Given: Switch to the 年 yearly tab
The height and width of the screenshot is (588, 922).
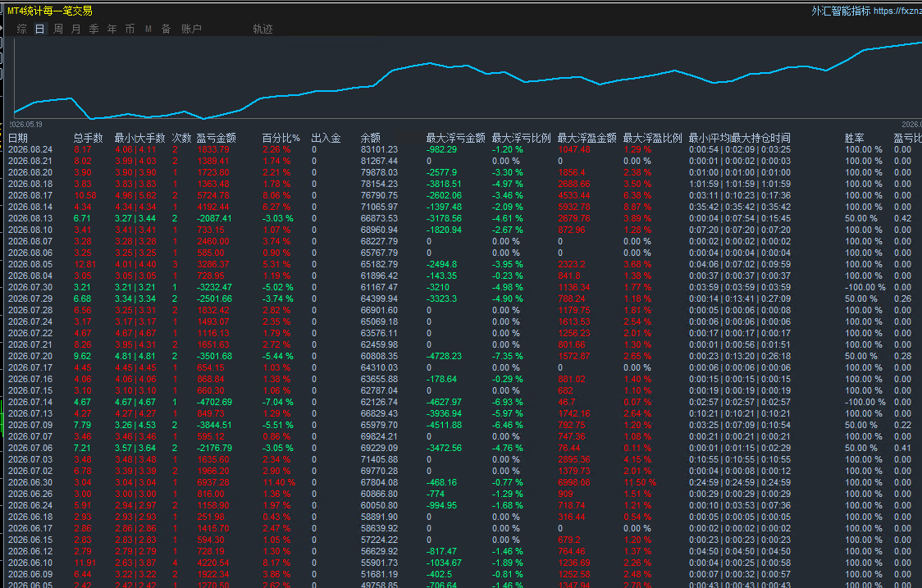Looking at the screenshot, I should (x=112, y=29).
